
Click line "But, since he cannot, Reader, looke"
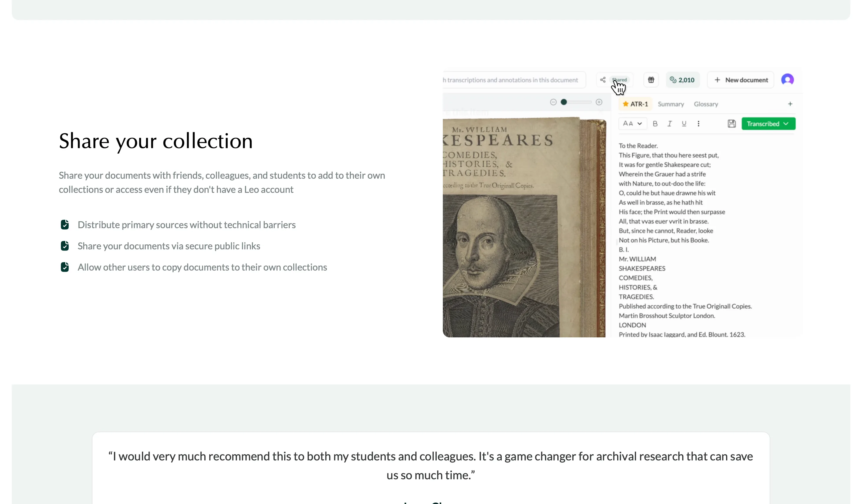666,231
